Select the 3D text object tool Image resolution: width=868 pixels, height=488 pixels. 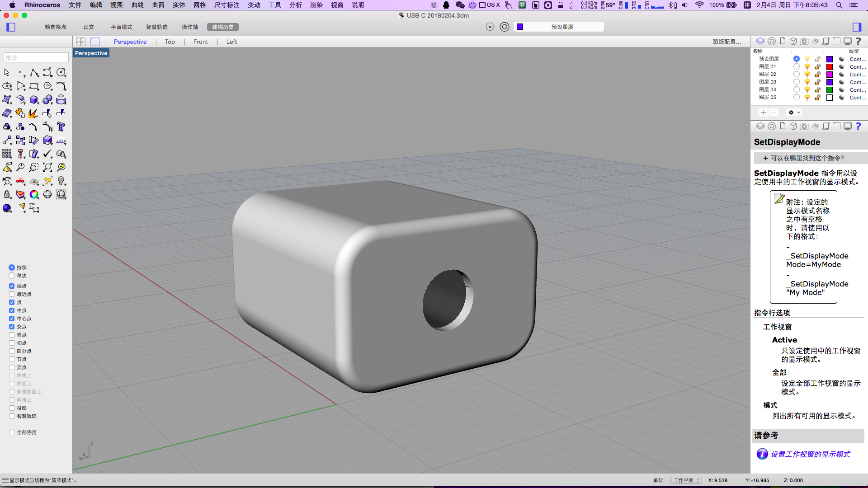(x=61, y=127)
